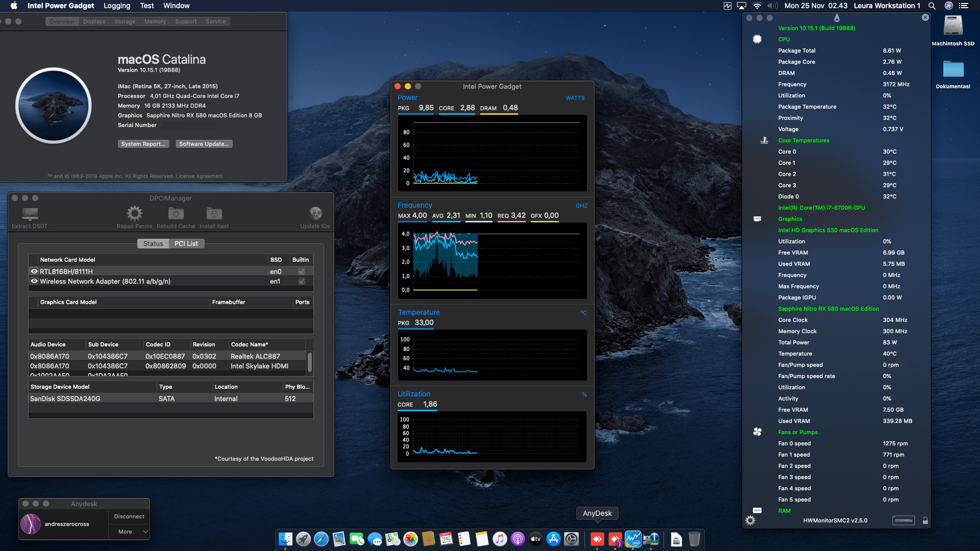Toggle Builtin checkbox for RTL8168H/8111H
This screenshot has height=551, width=980.
(302, 271)
